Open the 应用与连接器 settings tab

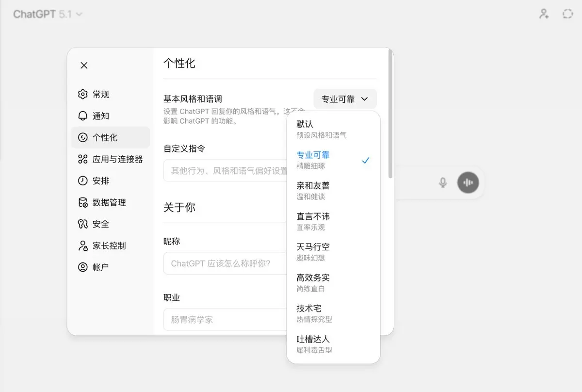(x=111, y=159)
